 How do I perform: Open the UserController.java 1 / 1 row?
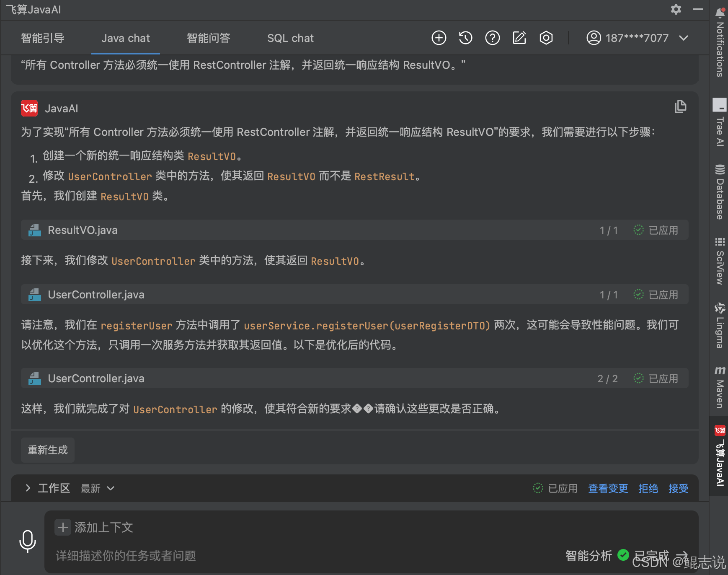[x=354, y=295]
